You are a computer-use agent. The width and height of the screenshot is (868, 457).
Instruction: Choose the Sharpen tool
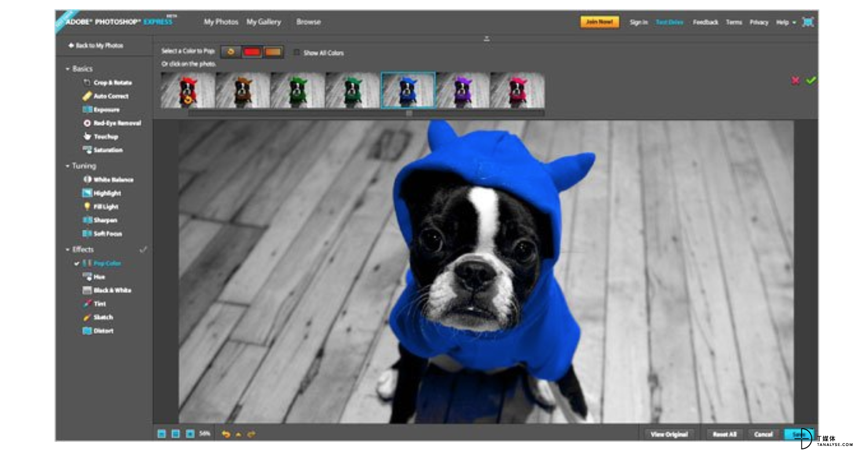tap(100, 220)
